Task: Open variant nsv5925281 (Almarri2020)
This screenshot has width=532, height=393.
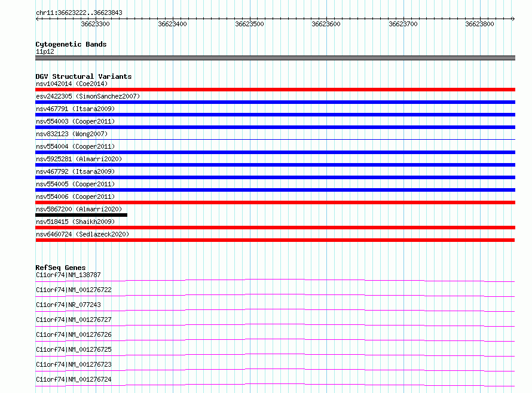Action: (79, 159)
